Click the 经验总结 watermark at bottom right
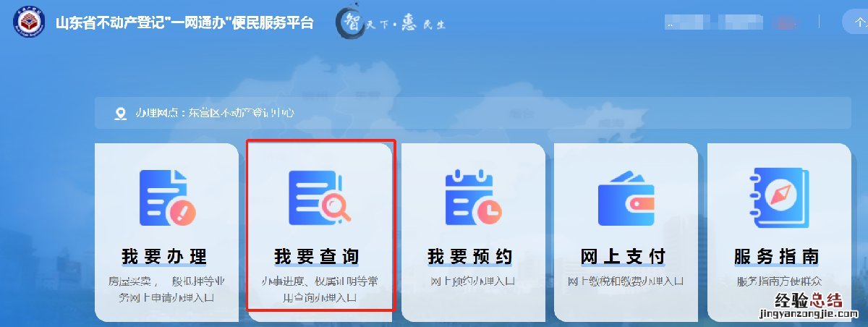Viewport: 868px width, 327px height. (809, 305)
